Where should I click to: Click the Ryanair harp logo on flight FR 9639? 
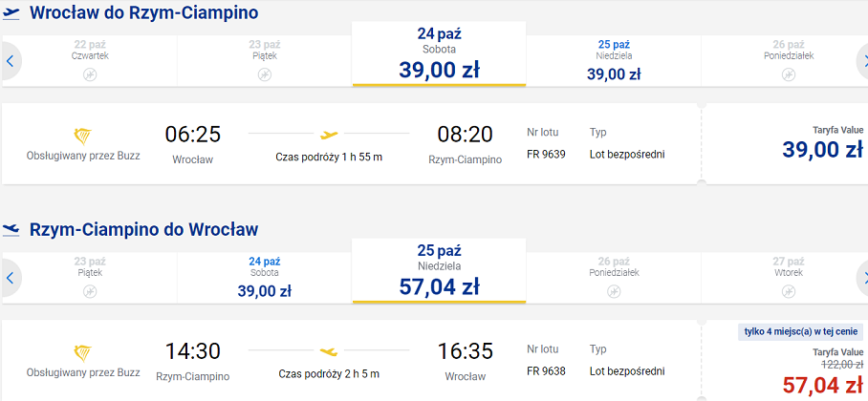[83, 136]
